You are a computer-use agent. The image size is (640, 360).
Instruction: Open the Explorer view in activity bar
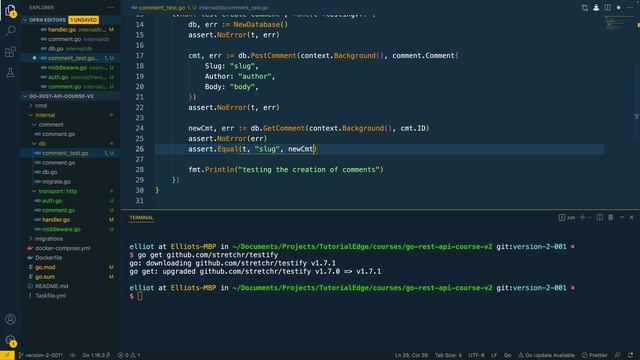(x=10, y=10)
